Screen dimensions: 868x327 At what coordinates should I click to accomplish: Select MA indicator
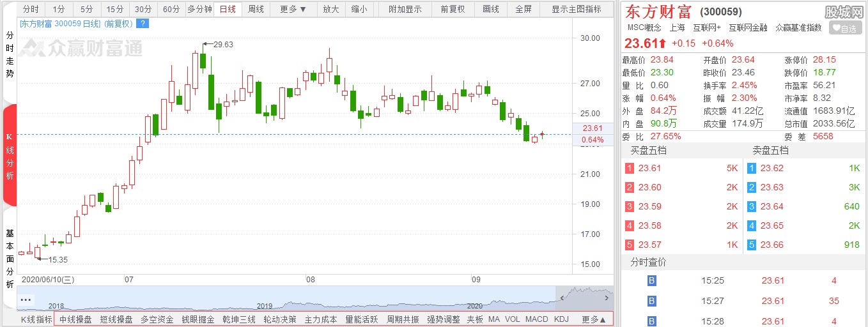click(494, 319)
